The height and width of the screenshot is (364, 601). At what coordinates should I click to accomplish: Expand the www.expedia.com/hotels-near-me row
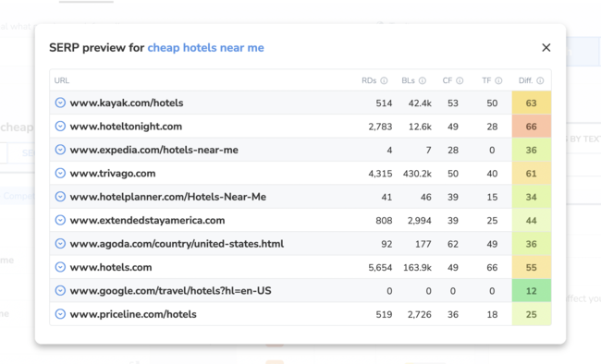pyautogui.click(x=60, y=150)
